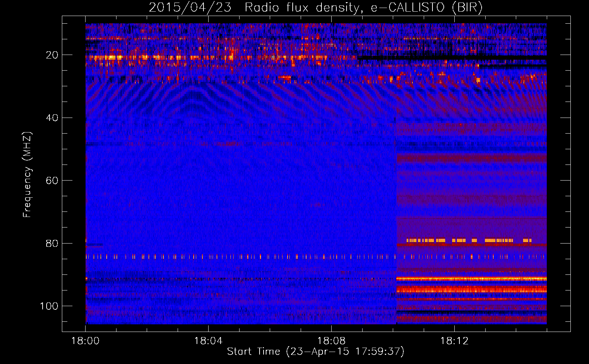The width and height of the screenshot is (589, 364).
Task: Click the 80 MHz frequency tick label
Action: (x=52, y=243)
